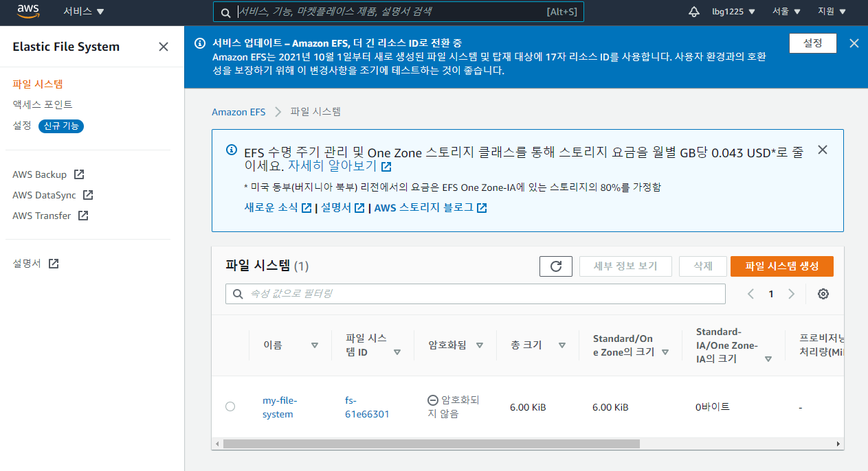Select 액세스 포인트 in sidebar
The height and width of the screenshot is (471, 868).
click(43, 104)
